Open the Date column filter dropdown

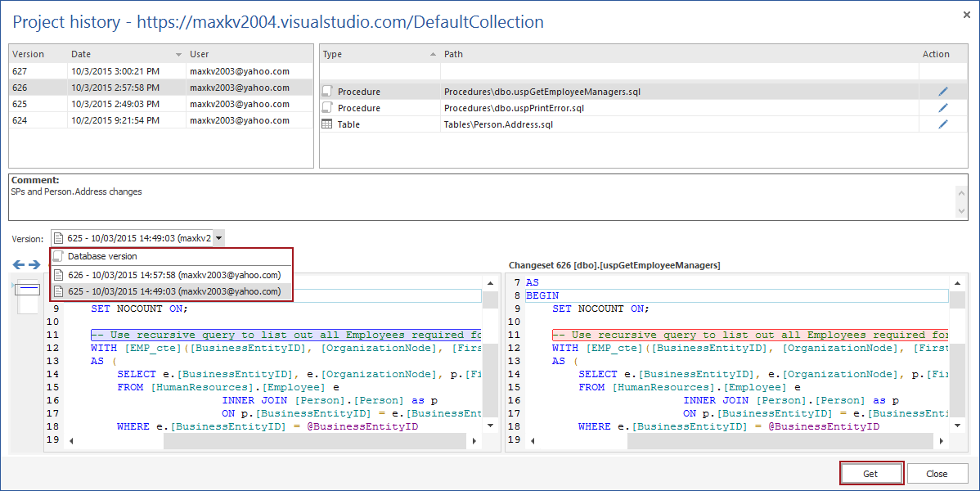(178, 55)
